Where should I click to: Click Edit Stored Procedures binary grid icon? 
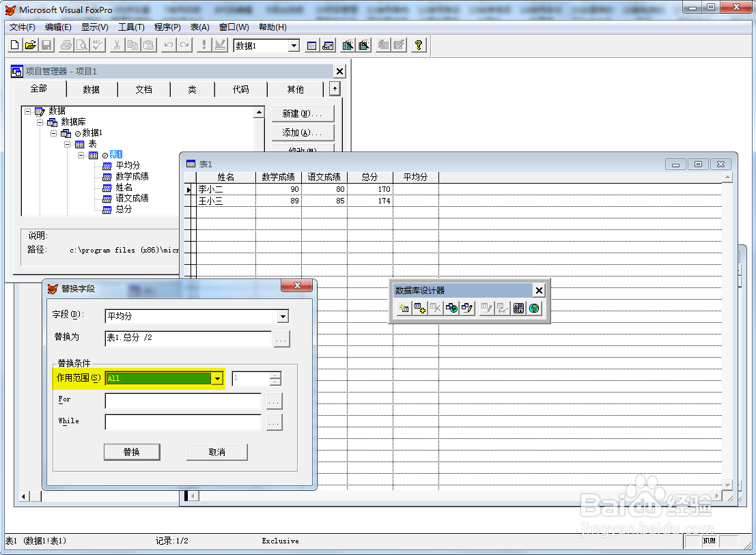(x=519, y=309)
